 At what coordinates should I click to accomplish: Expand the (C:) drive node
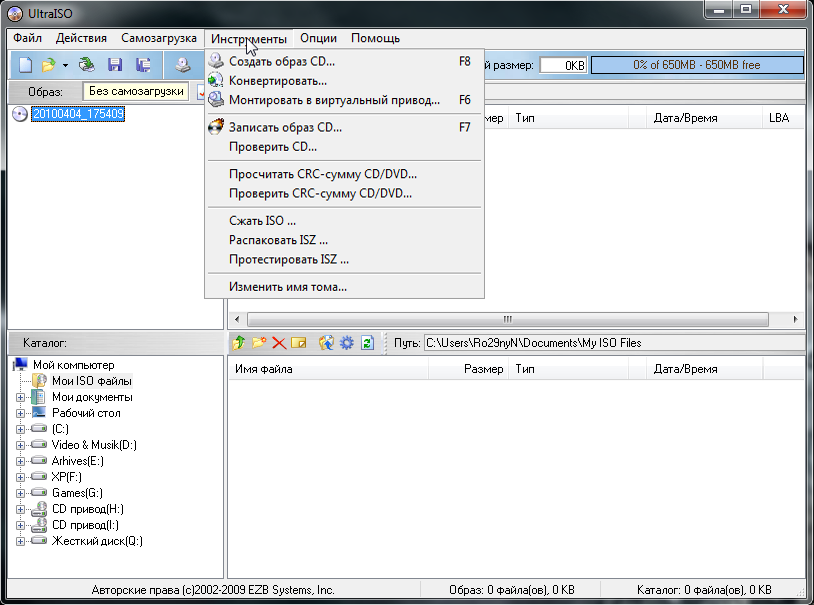[x=20, y=429]
